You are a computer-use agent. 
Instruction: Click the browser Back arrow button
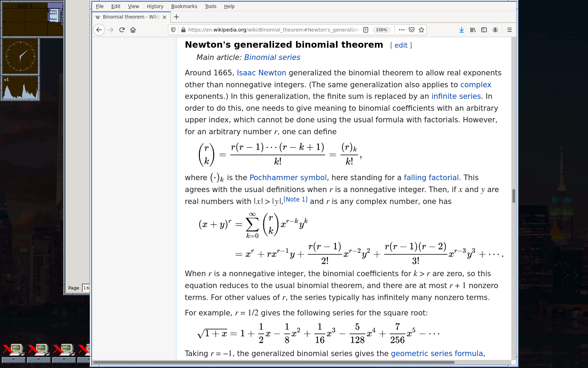click(x=99, y=30)
